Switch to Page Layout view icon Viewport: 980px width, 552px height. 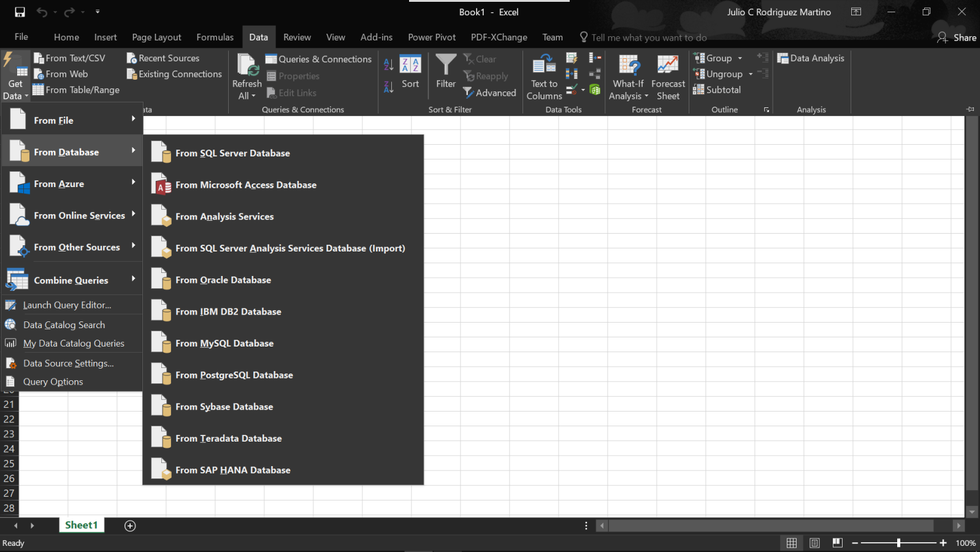coord(814,543)
